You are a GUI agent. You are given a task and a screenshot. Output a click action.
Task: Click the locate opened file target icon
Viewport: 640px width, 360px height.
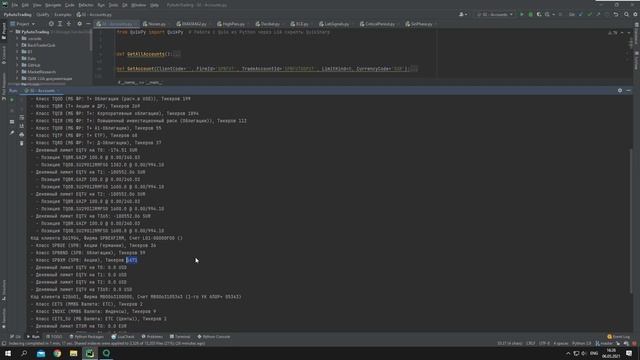tap(51, 24)
